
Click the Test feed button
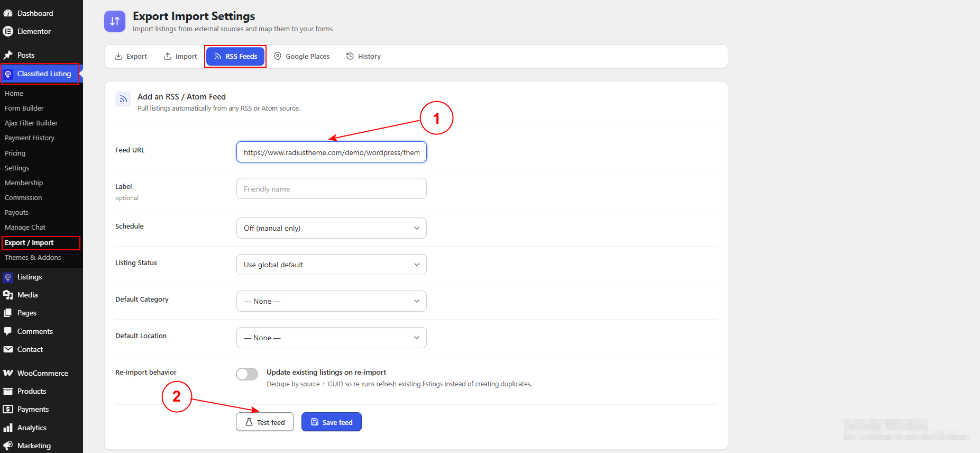(265, 422)
